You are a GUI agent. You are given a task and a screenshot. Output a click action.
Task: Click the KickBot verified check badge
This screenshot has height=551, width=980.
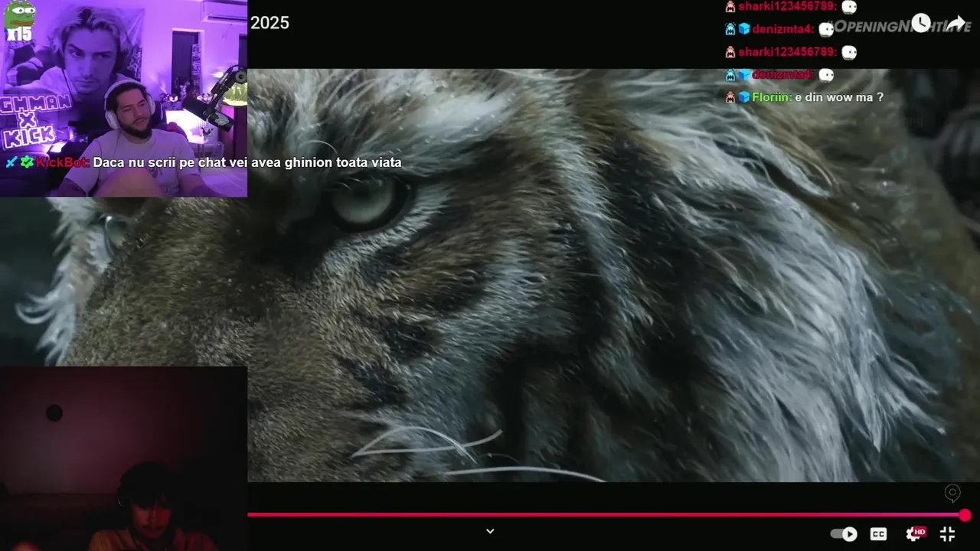[x=28, y=162]
